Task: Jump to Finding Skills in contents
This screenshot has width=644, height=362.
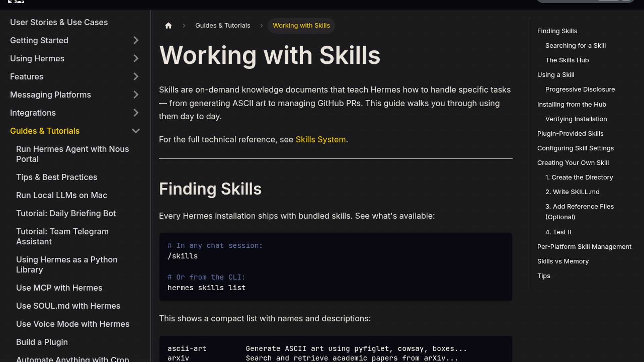Action: (557, 31)
